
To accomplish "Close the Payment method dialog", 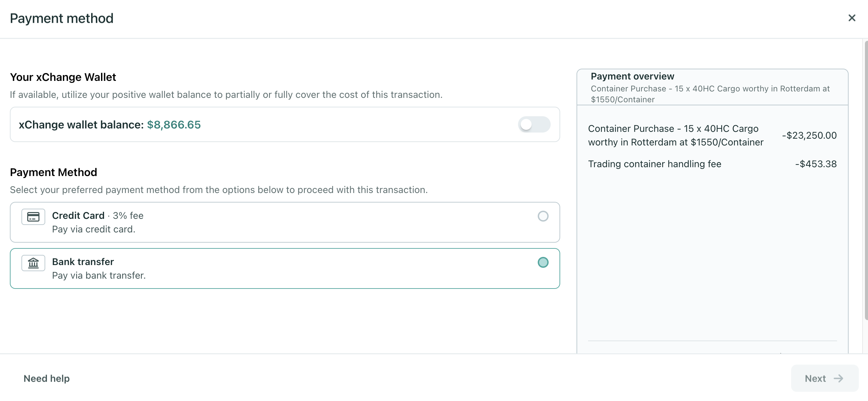I will tap(852, 18).
